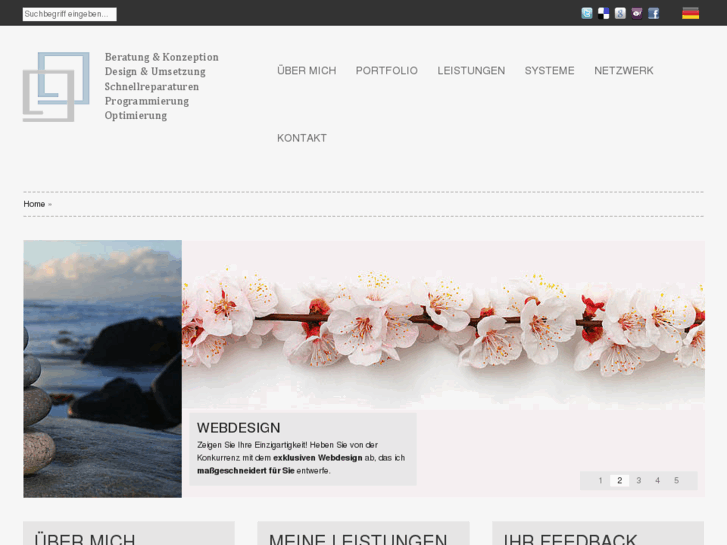Click the WEBDESIGN slide heading
The height and width of the screenshot is (545, 727).
point(238,428)
